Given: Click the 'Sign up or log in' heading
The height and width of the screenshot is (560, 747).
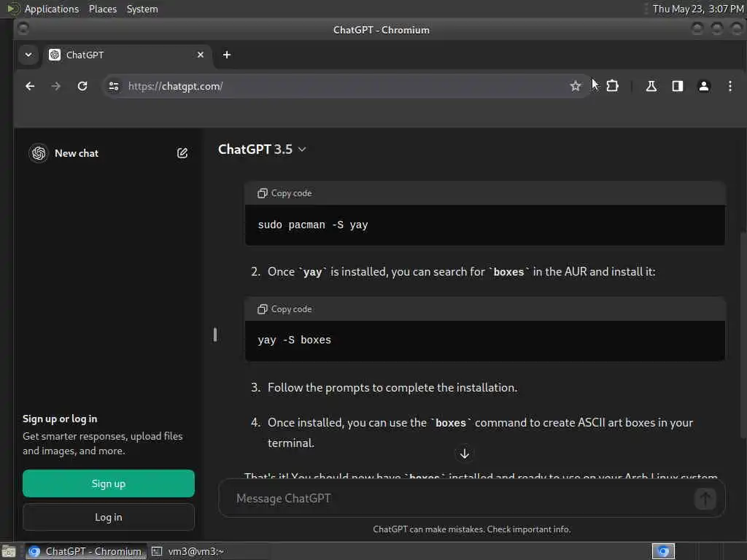Looking at the screenshot, I should click(x=60, y=419).
